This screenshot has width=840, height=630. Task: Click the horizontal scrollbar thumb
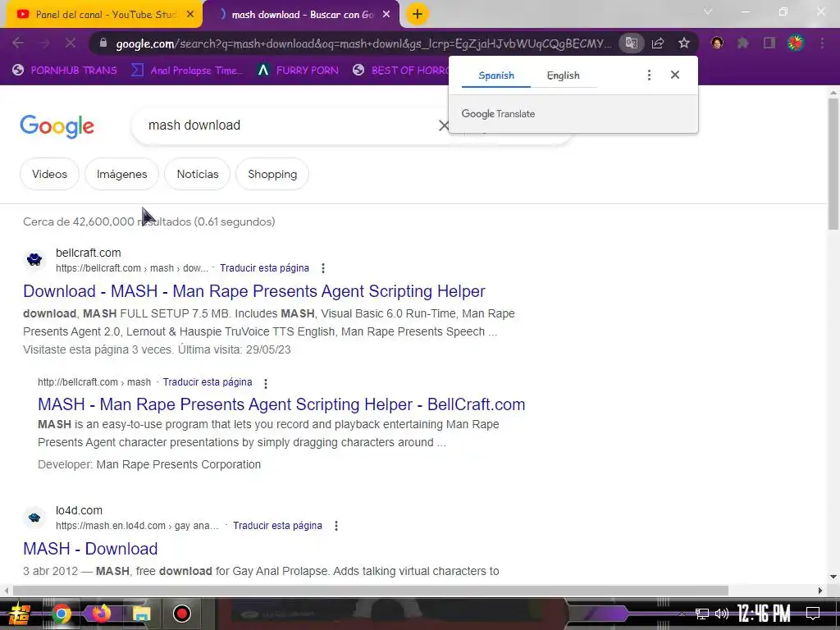(x=371, y=591)
